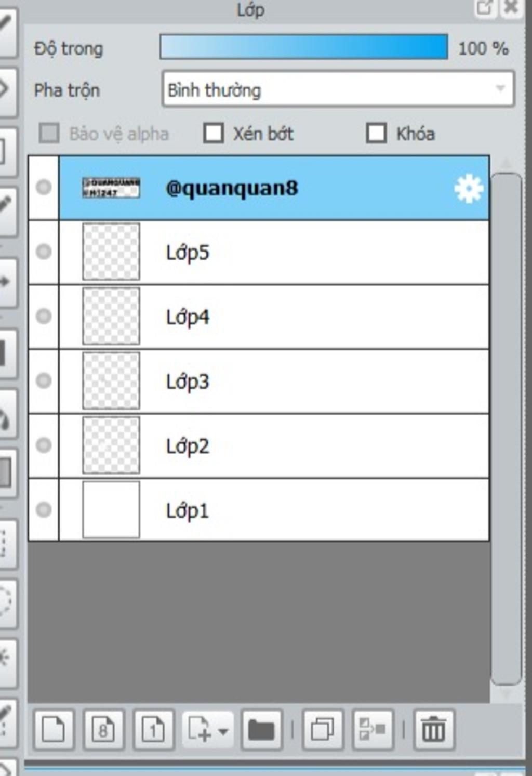Expand the add special layer dropdown arrow

223,731
